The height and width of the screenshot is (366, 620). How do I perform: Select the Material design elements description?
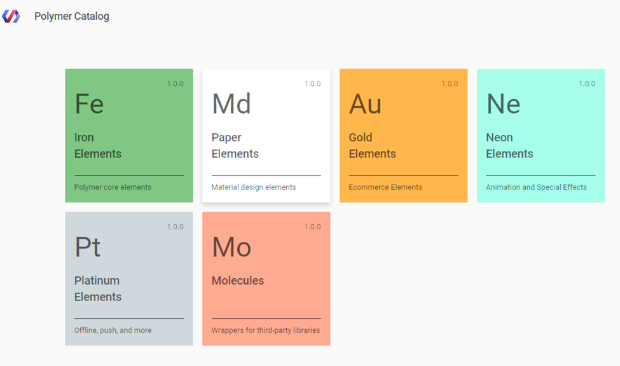pos(253,187)
